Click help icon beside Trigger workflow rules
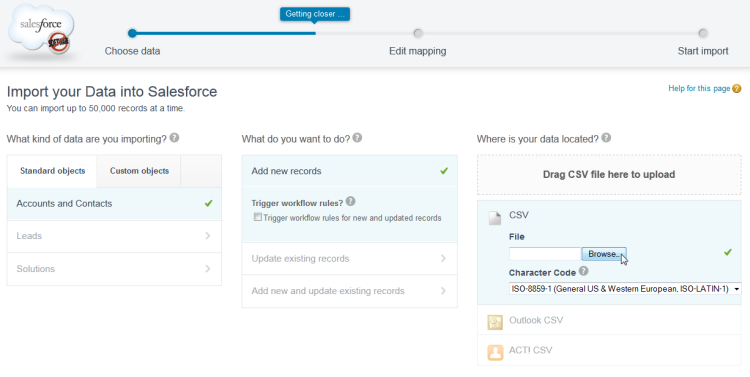 [351, 201]
